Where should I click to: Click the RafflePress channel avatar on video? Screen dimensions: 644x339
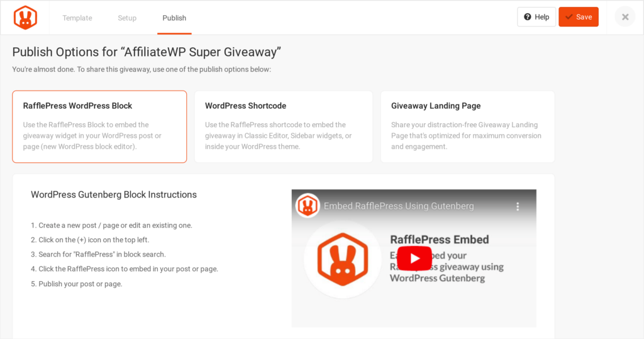coord(307,206)
